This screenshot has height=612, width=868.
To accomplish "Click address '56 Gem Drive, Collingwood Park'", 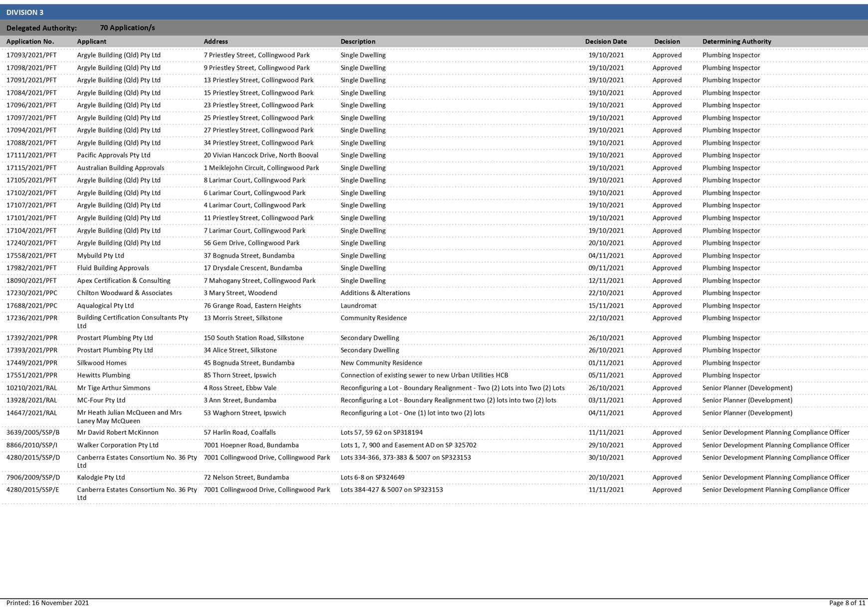I will coord(251,243).
